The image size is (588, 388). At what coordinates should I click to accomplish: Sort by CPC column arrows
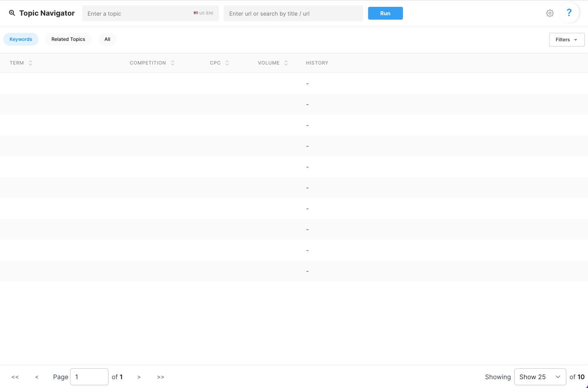(227, 63)
